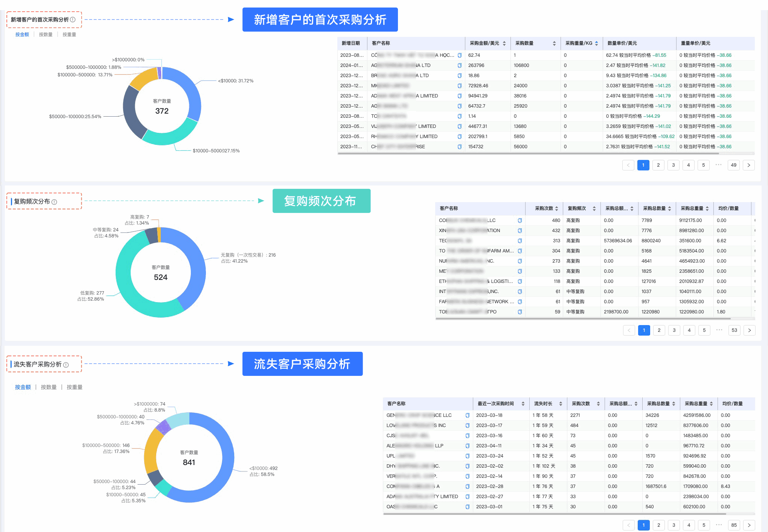
Task: Click the info icon beside 复购频次分布 title
Action: tap(55, 202)
